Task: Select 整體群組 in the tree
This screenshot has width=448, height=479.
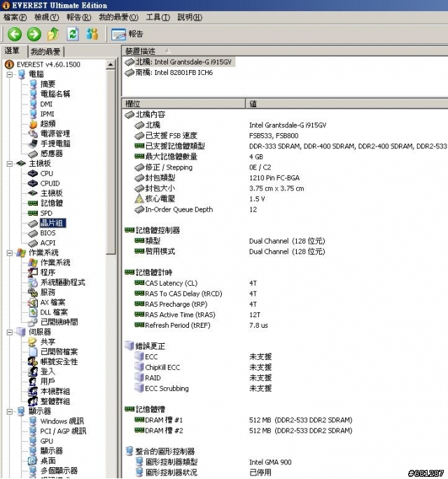Action: [55, 401]
